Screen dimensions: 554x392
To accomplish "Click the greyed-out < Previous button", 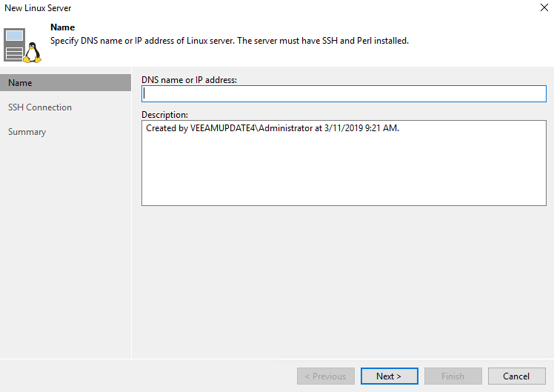I will point(326,376).
